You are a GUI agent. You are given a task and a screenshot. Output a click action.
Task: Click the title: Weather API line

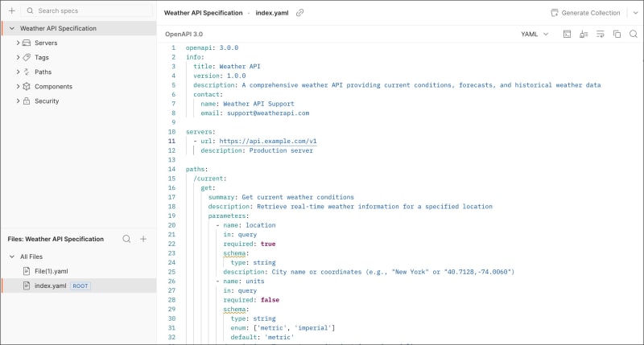coord(227,67)
